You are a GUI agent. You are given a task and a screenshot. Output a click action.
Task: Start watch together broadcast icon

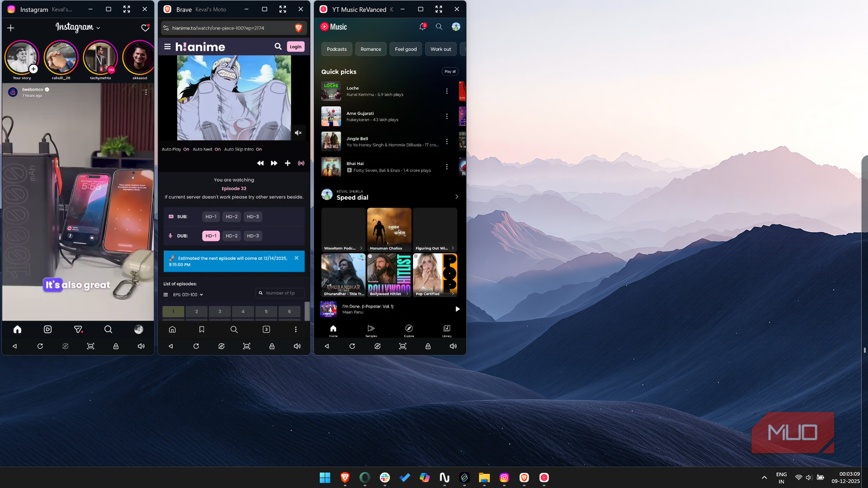(x=301, y=164)
